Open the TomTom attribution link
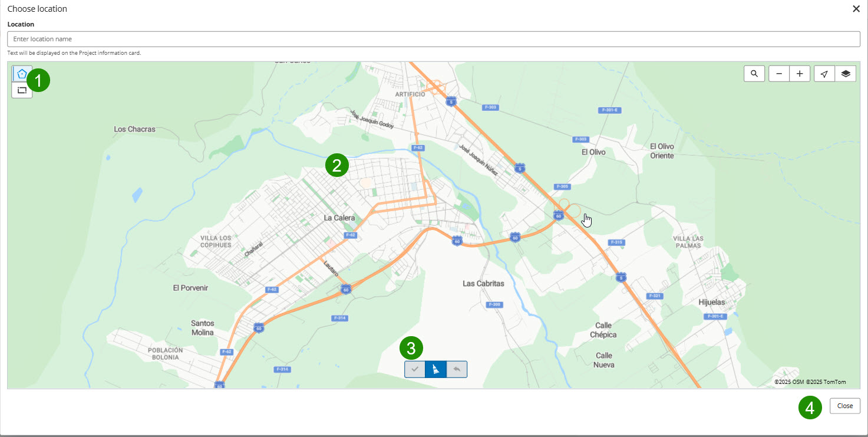The image size is (868, 437). click(826, 382)
